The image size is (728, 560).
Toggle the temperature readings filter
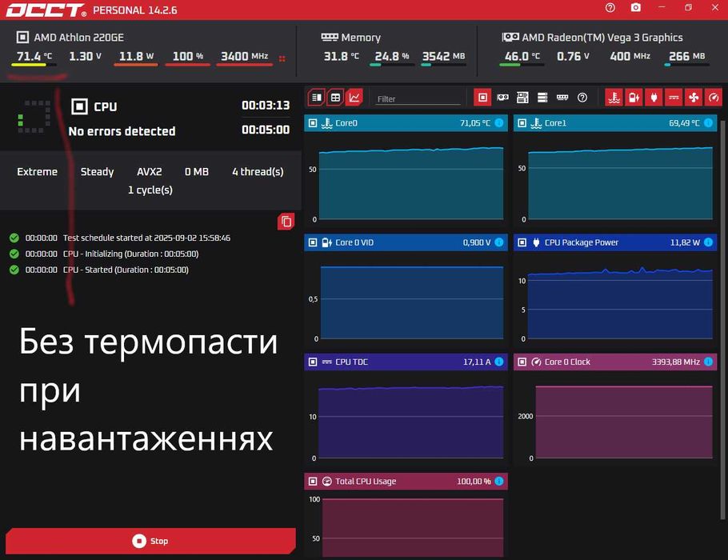click(614, 98)
